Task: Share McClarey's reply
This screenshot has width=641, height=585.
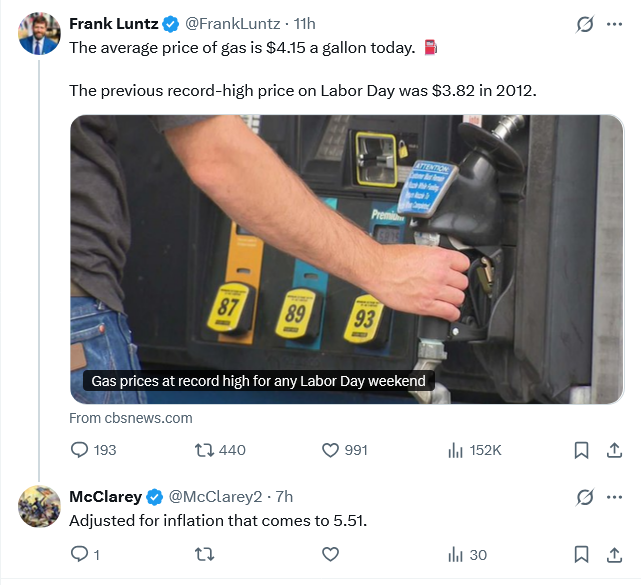Action: click(614, 555)
